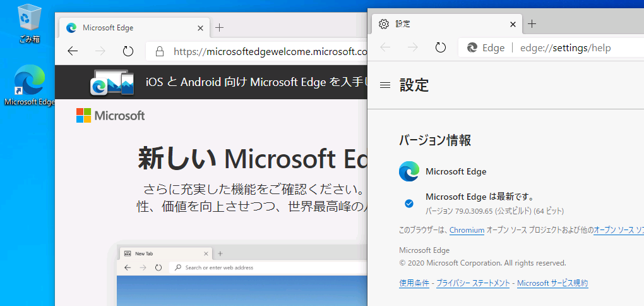Image resolution: width=644 pixels, height=306 pixels.
Task: Click forward arrow in the welcome window
Action: [100, 51]
